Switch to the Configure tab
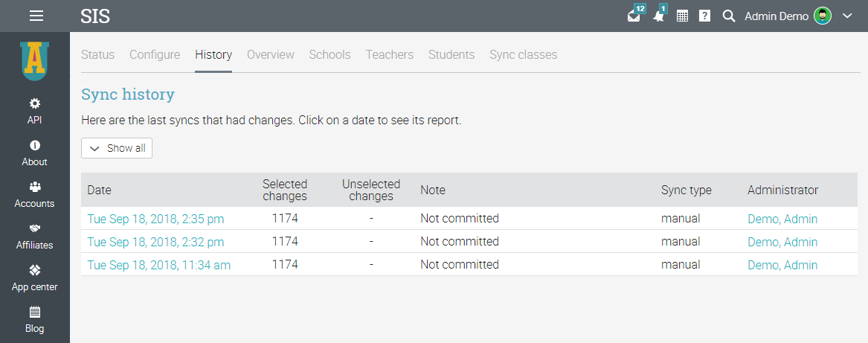The width and height of the screenshot is (868, 343). tap(155, 54)
